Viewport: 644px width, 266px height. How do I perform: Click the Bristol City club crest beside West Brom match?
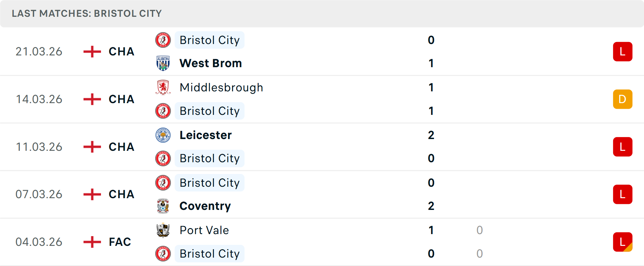pyautogui.click(x=163, y=40)
